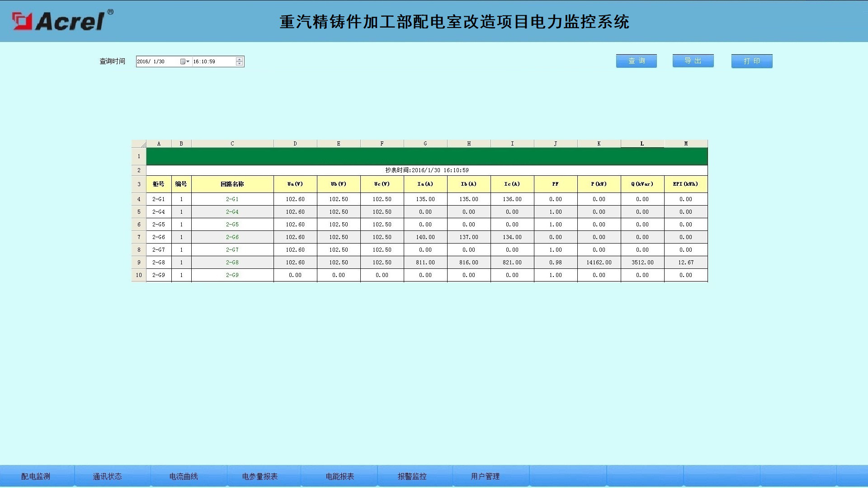The height and width of the screenshot is (488, 868).
Task: Open the 配电监测 tab
Action: pos(36,476)
